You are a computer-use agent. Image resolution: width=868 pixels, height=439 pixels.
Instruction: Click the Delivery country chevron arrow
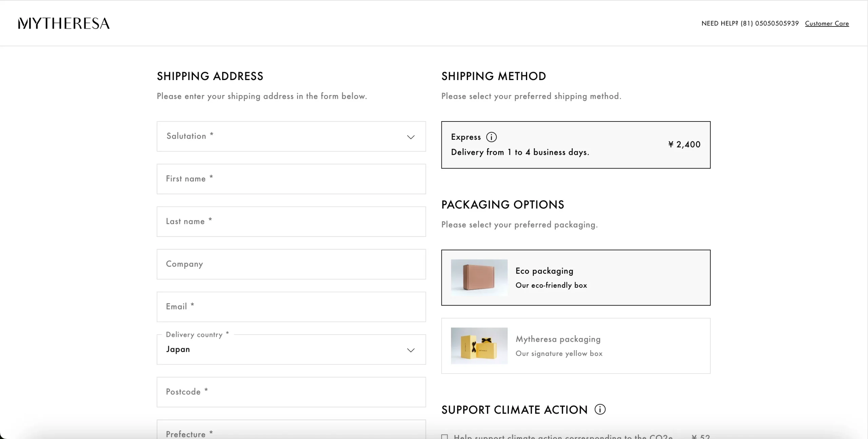pos(411,350)
